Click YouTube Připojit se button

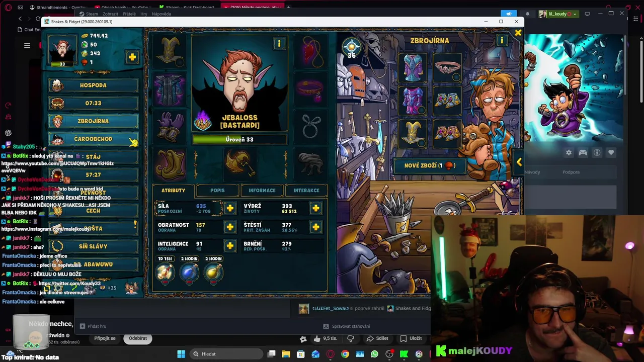105,338
